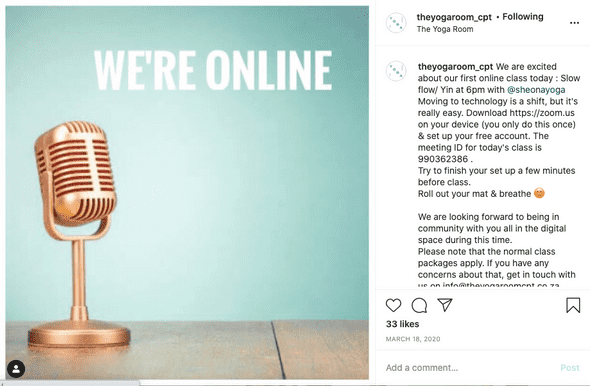Click the We're Online post image
The height and width of the screenshot is (386, 590).
(x=187, y=192)
